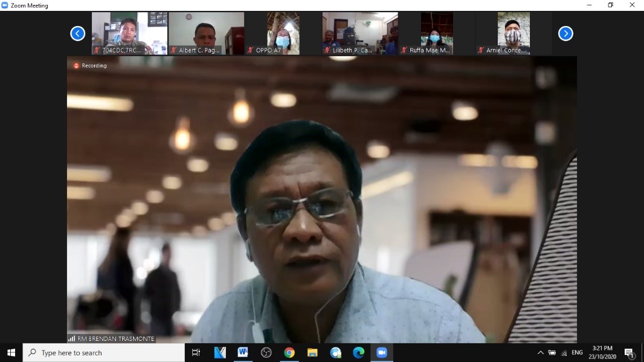
Task: Select Lilibeth P. Ca... participant thumbnail
Action: (360, 33)
